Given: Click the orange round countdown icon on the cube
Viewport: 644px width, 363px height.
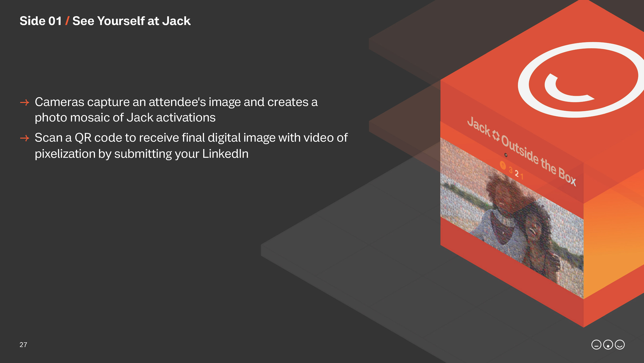Looking at the screenshot, I should pos(503,165).
